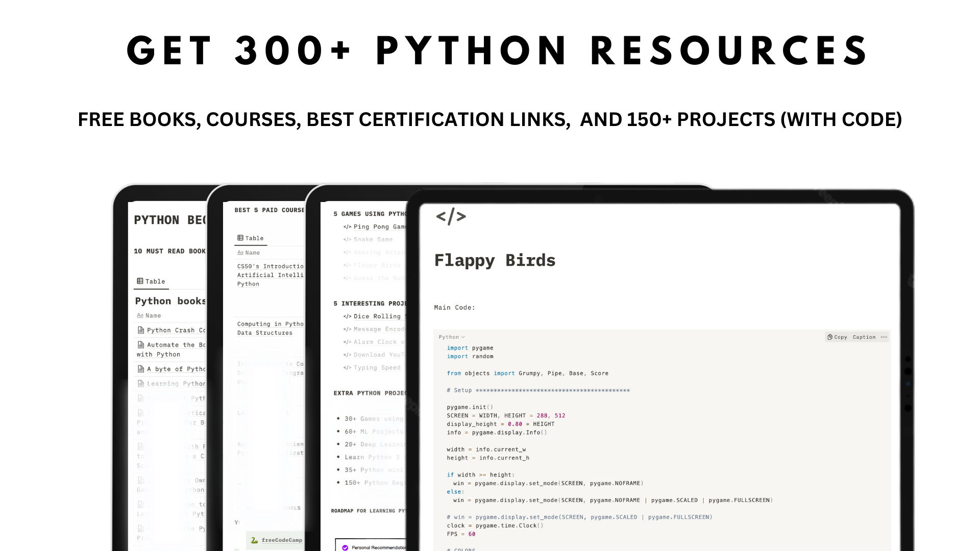
Task: Open the Message Encode project link
Action: [x=378, y=330]
